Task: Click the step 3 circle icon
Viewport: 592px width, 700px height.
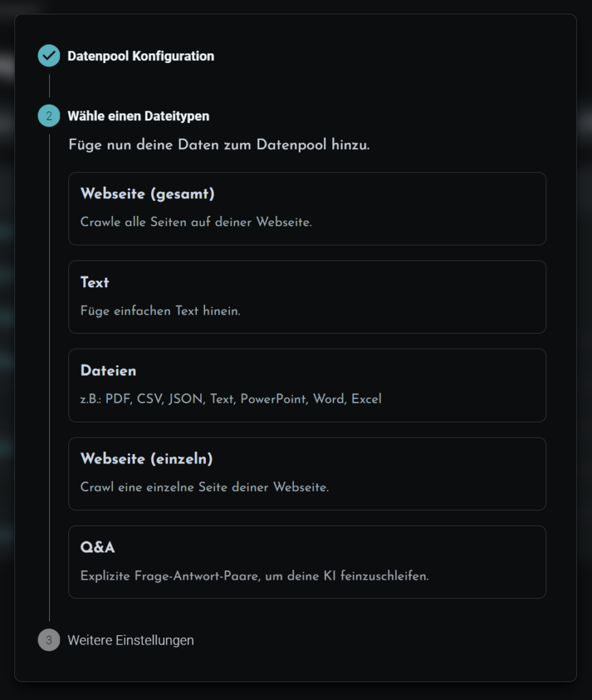Action: 49,640
